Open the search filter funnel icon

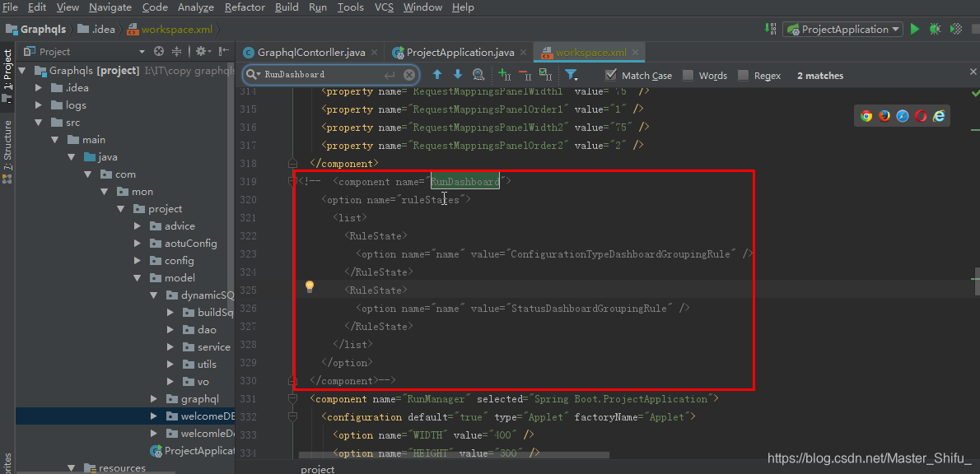[x=572, y=75]
